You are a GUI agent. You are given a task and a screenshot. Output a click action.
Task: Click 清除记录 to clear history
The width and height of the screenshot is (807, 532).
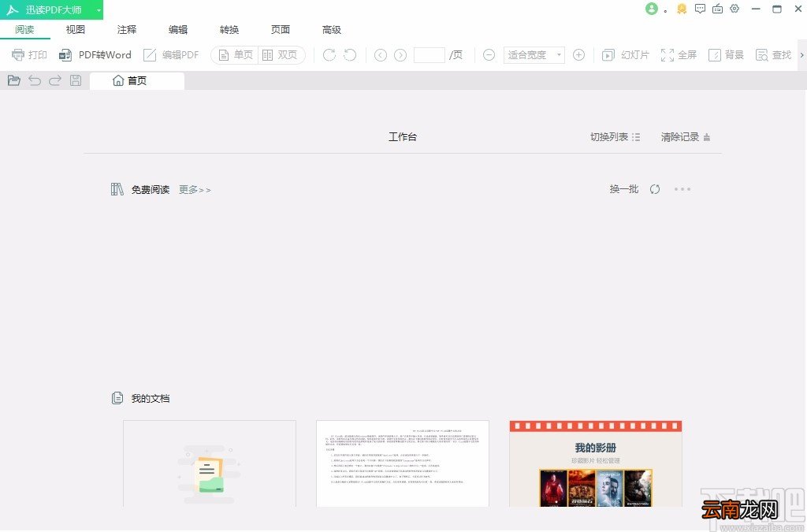tap(686, 137)
